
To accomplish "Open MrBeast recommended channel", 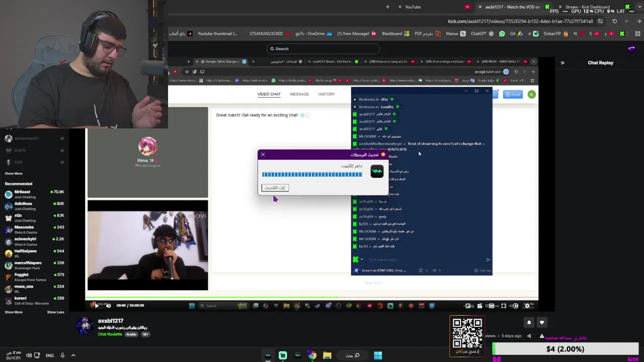I will [x=34, y=194].
